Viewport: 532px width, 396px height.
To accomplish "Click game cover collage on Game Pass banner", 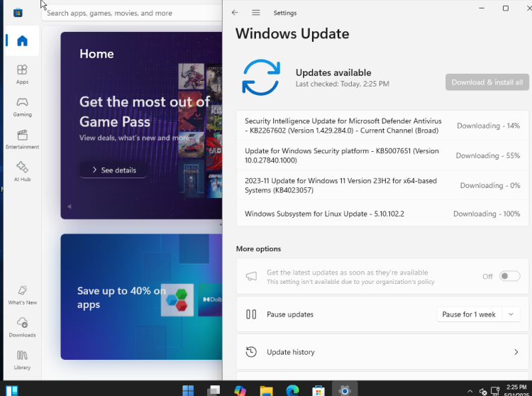I will pyautogui.click(x=200, y=129).
